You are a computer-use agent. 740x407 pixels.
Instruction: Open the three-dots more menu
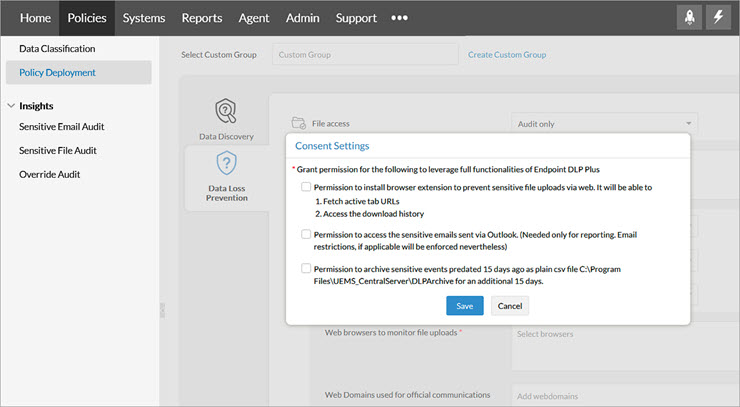pos(399,18)
